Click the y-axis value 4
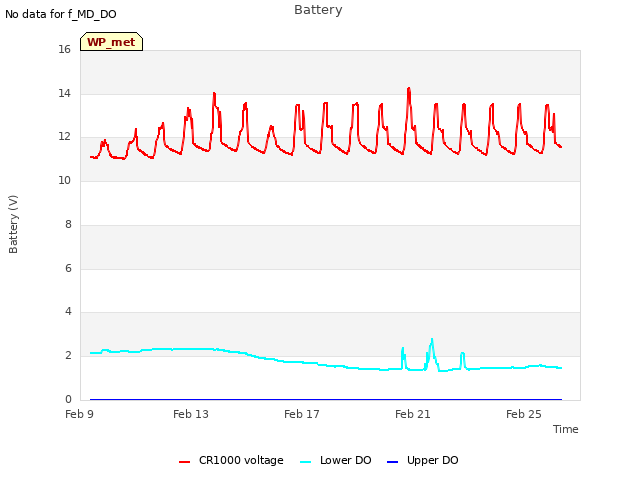 tap(68, 312)
